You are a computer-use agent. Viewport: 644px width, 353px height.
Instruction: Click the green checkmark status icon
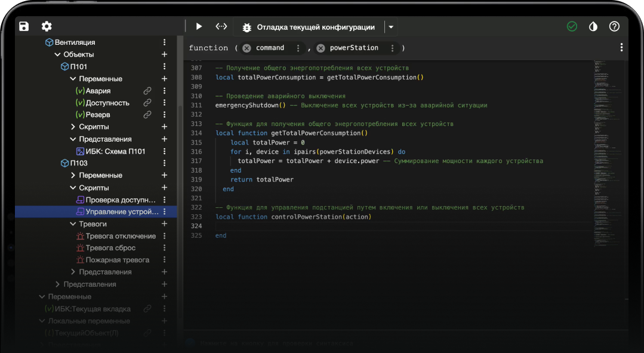coord(572,26)
